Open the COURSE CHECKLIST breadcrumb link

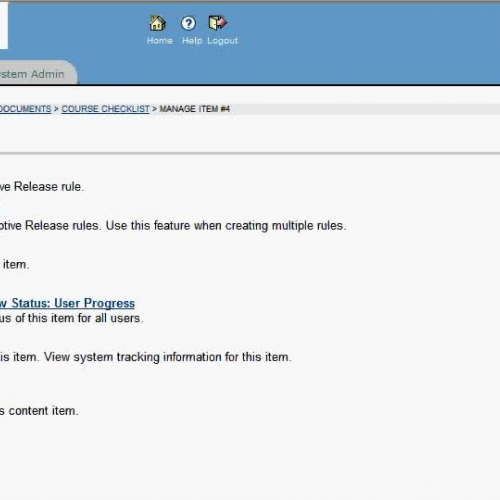click(105, 109)
